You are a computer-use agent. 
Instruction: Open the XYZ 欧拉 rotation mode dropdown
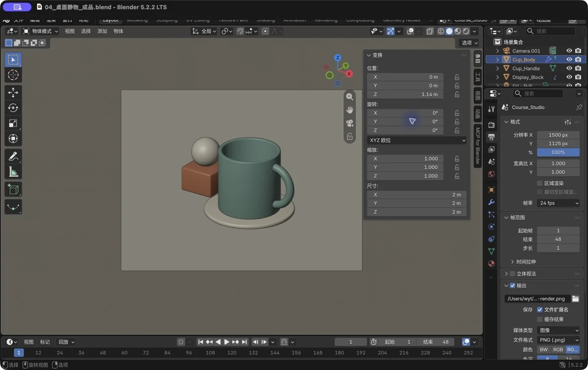(417, 140)
